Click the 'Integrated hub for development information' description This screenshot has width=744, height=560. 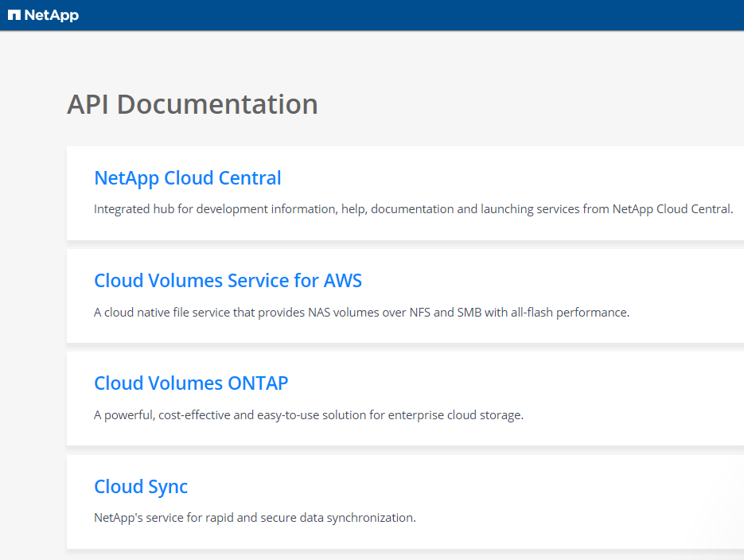coord(413,209)
